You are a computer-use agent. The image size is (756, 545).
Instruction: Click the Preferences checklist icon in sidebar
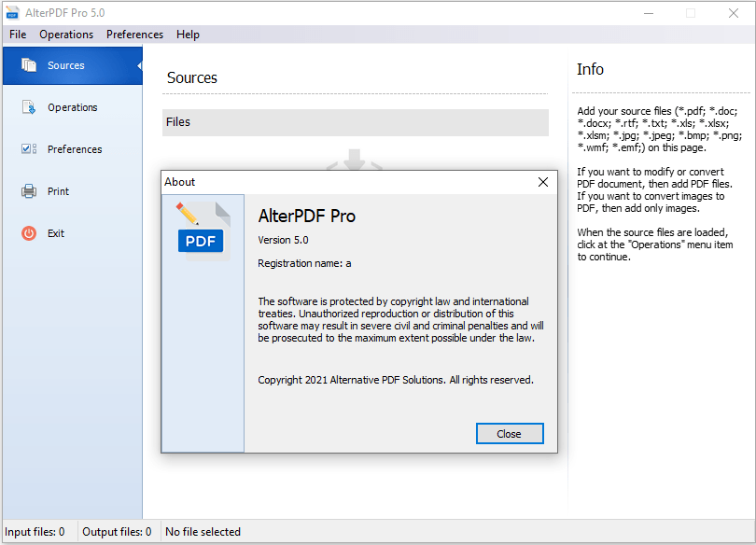[29, 149]
